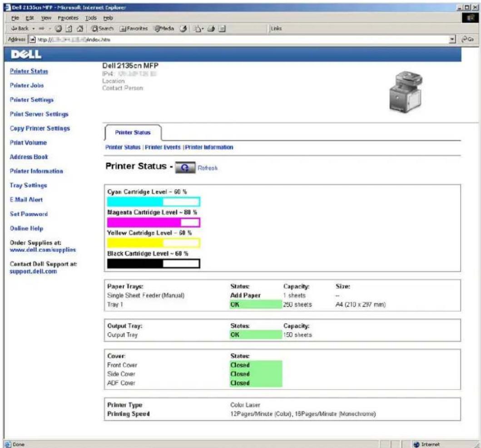Click the black cartridge level bar

coord(154,263)
